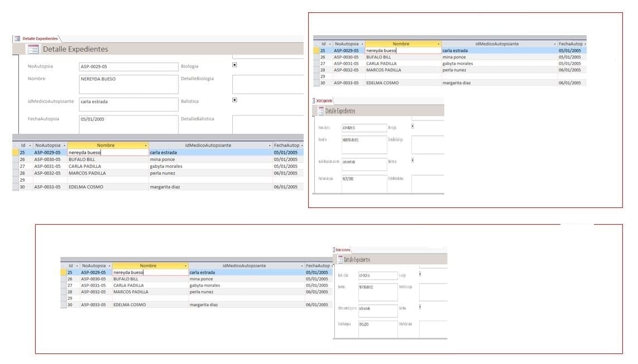Click the row selector for record 25 in the left datasheet
The height and width of the screenshot is (364, 638).
(15, 152)
